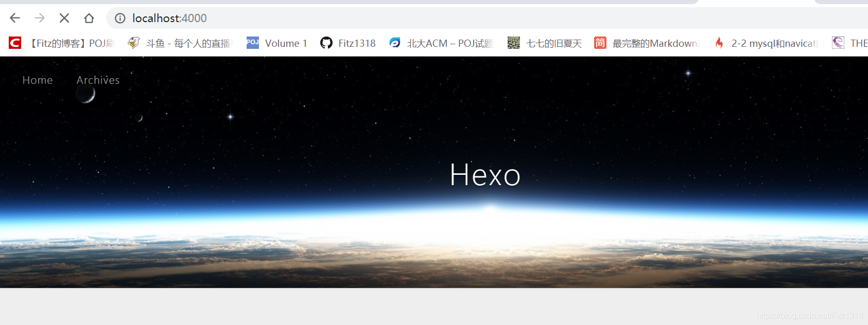Click the red 简 Jianshu bookmark icon
Viewport: 868px width, 325px height.
coord(600,43)
